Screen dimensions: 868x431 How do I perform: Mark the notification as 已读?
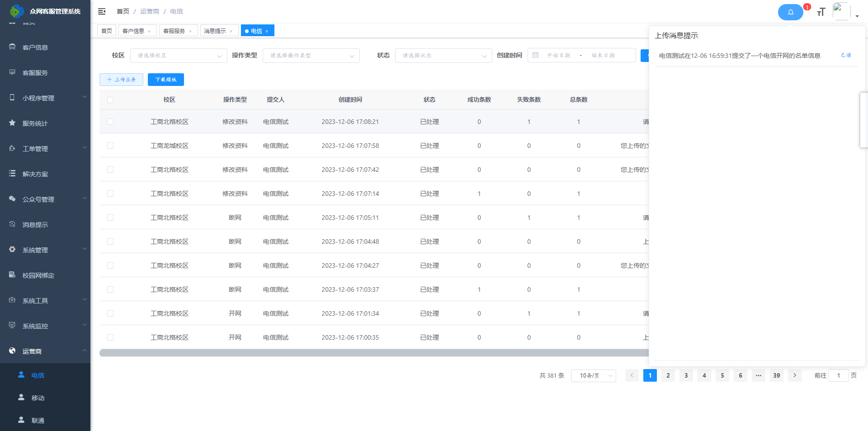(x=846, y=55)
